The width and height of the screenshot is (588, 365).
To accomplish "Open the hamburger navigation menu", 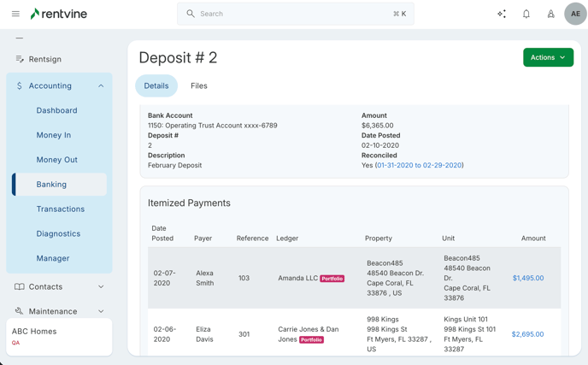I will point(15,14).
